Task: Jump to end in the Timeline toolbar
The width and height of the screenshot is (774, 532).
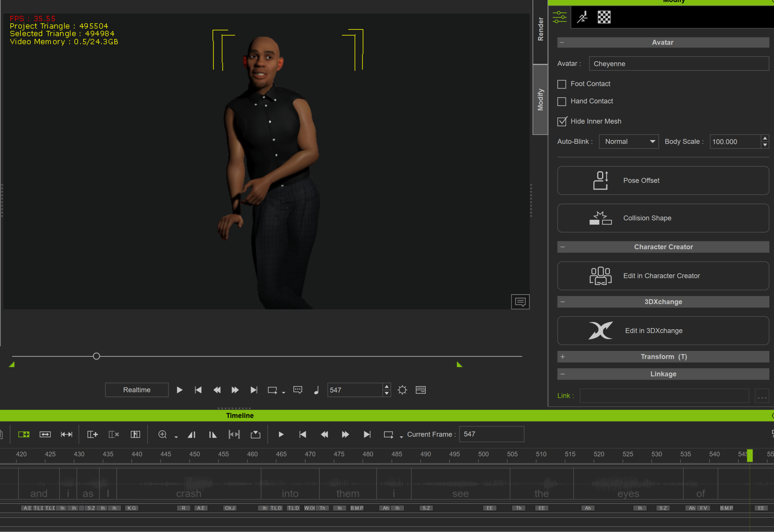Action: pos(367,434)
